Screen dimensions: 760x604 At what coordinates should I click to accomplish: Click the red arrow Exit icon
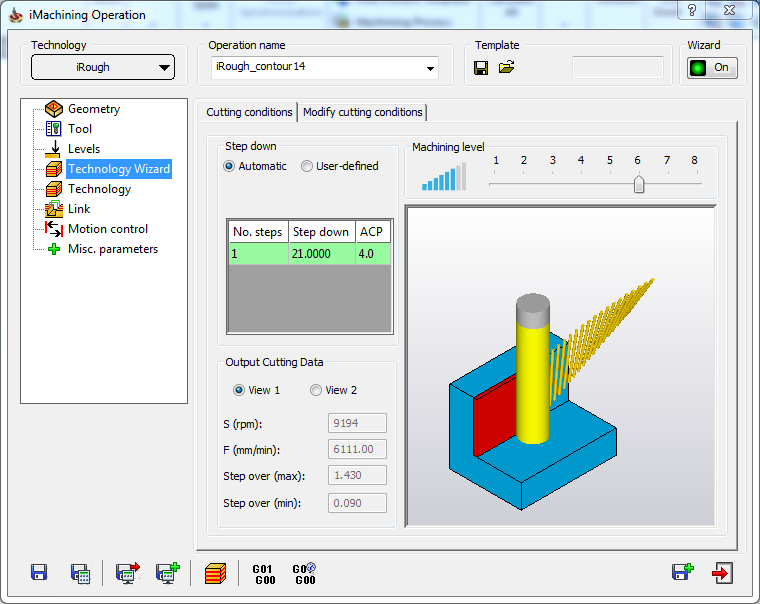722,573
